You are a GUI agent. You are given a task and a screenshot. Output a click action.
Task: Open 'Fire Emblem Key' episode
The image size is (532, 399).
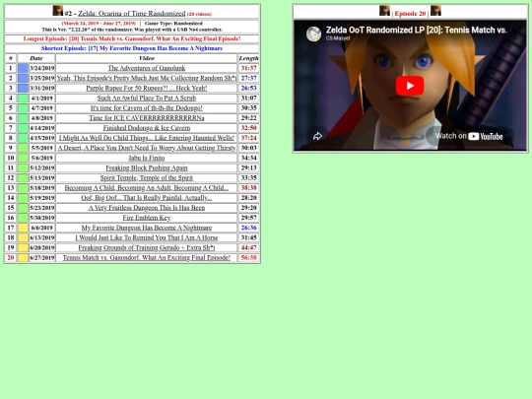click(147, 218)
